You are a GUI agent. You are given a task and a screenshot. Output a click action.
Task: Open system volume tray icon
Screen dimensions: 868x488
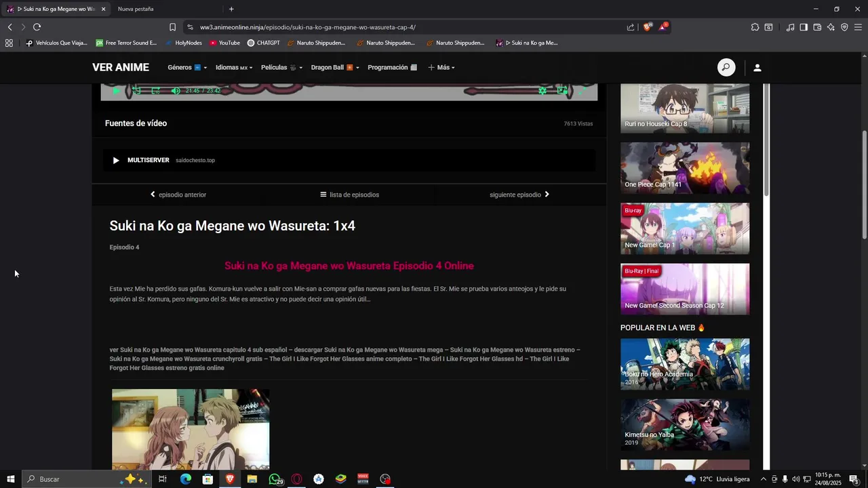(796, 479)
